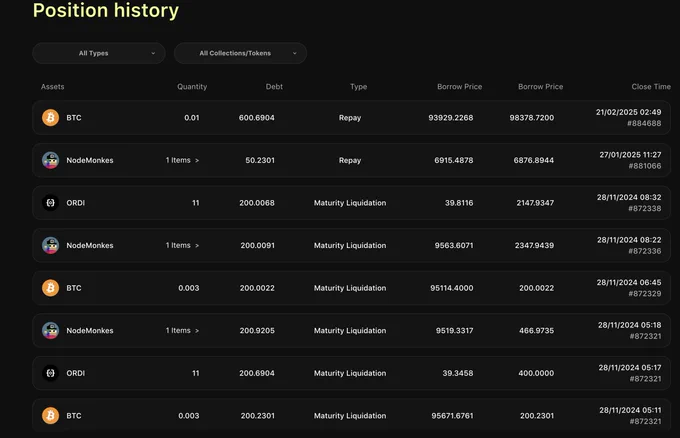Click close time 27/01/2025 11:27

pos(630,154)
